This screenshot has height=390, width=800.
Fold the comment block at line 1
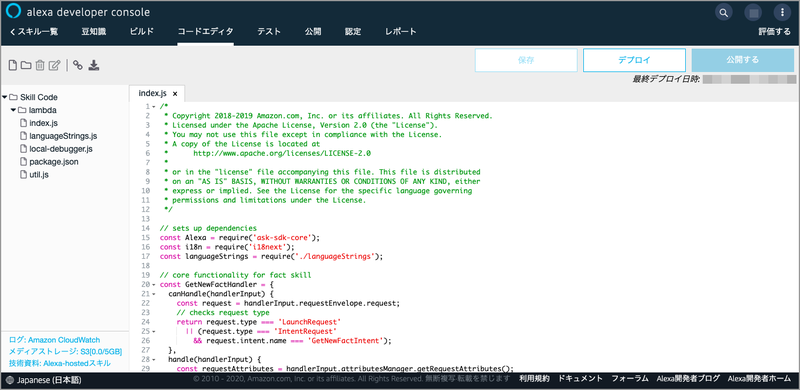(x=154, y=107)
